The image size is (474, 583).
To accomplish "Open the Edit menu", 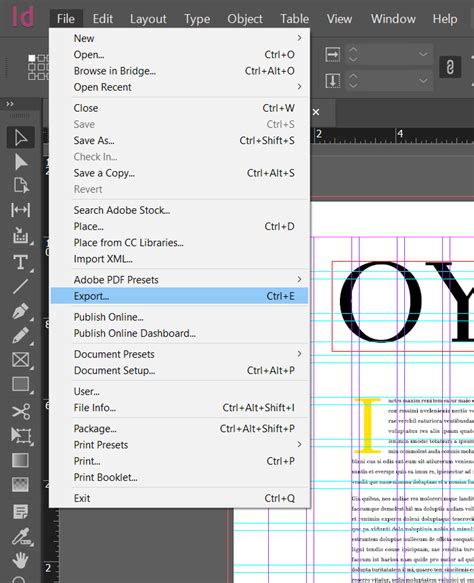I will click(103, 19).
